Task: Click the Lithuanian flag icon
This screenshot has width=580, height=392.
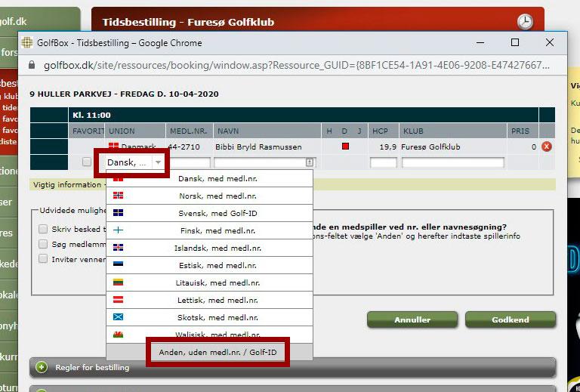Action: 118,282
